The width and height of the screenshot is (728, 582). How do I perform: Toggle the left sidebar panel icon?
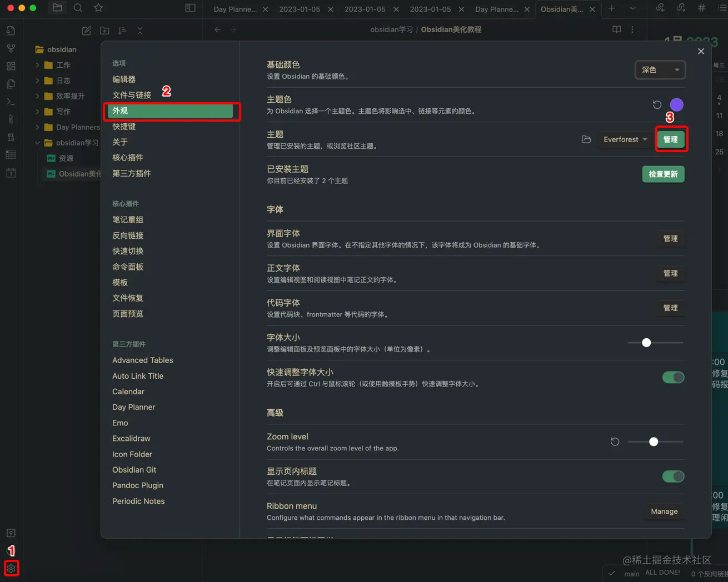point(190,8)
